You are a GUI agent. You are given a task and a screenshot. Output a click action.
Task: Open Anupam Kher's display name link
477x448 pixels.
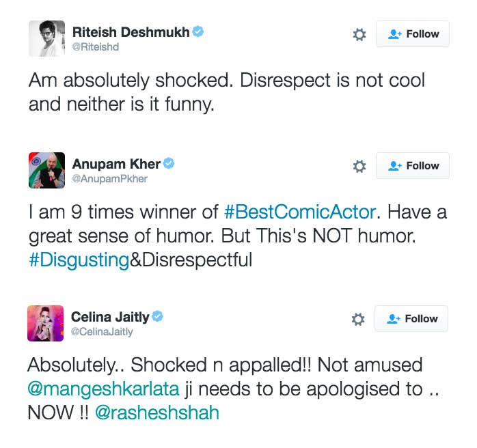[x=116, y=164]
